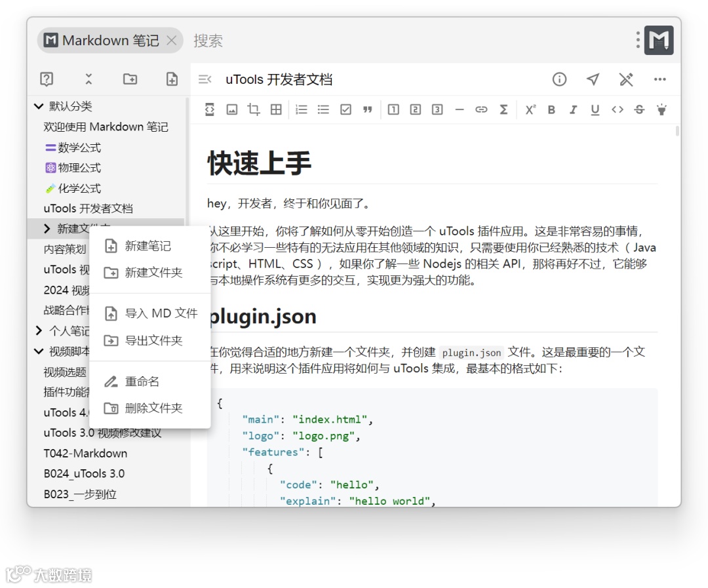This screenshot has width=708, height=588.
Task: Toggle the highlight marker icon
Action: pyautogui.click(x=661, y=109)
